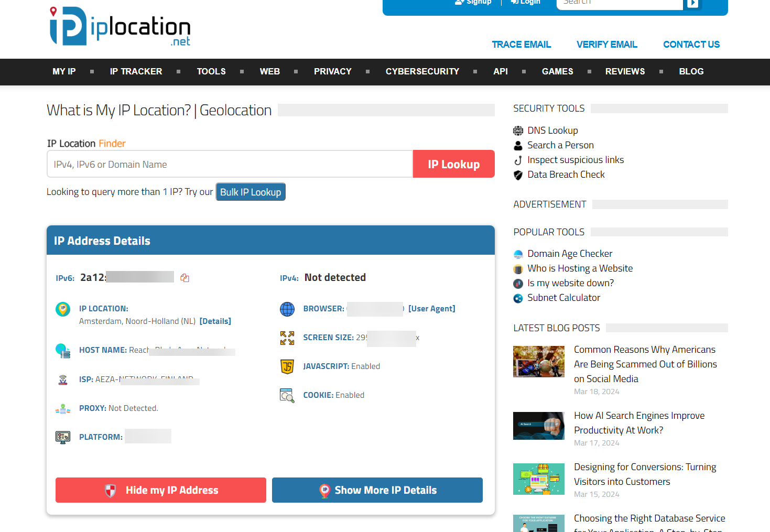
Task: Click Hide my IP Address button
Action: click(x=161, y=490)
